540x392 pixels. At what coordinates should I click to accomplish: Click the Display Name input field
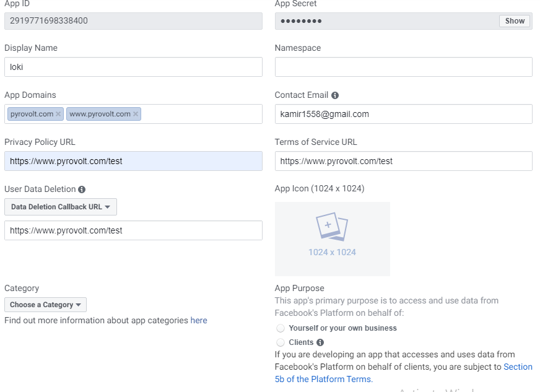click(133, 67)
